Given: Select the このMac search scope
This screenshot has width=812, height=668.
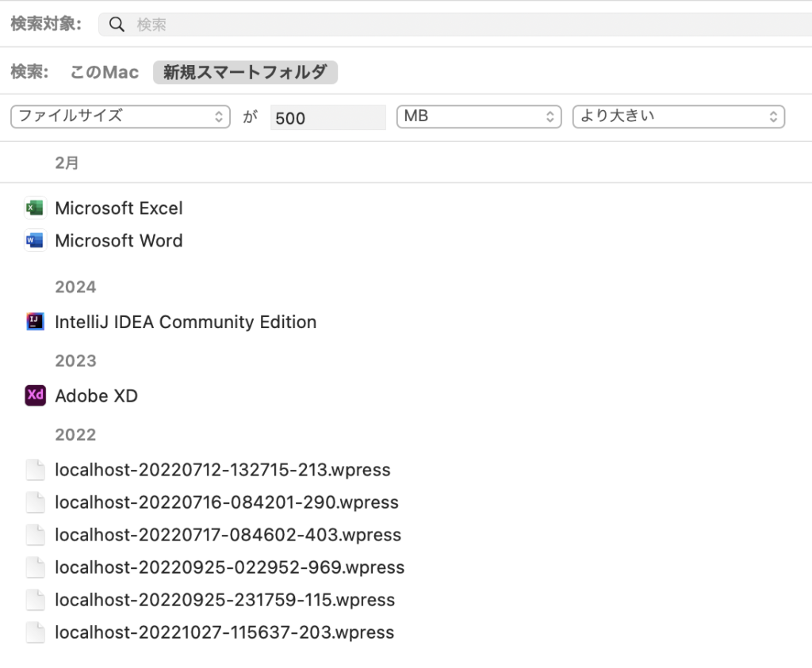Looking at the screenshot, I should pos(104,72).
